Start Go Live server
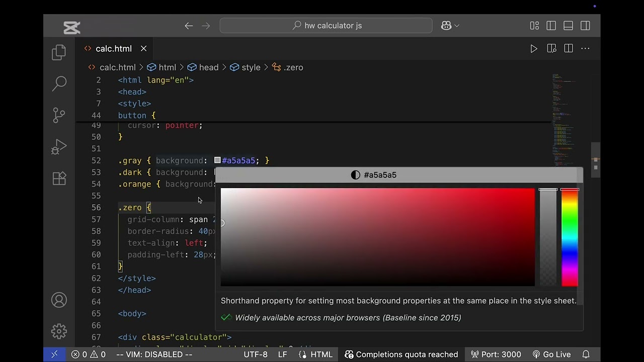This screenshot has width=644, height=362. pos(551,354)
